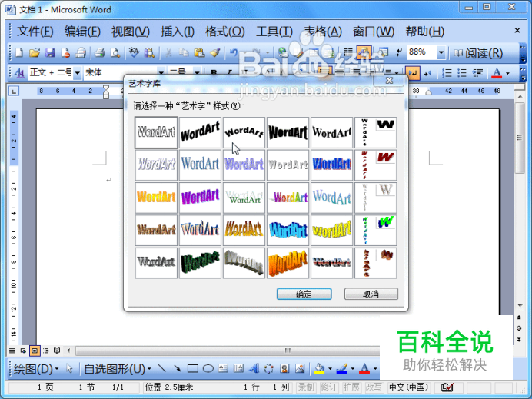Image resolution: width=532 pixels, height=399 pixels.
Task: Open the font color dropdown arrow
Action: point(508,73)
